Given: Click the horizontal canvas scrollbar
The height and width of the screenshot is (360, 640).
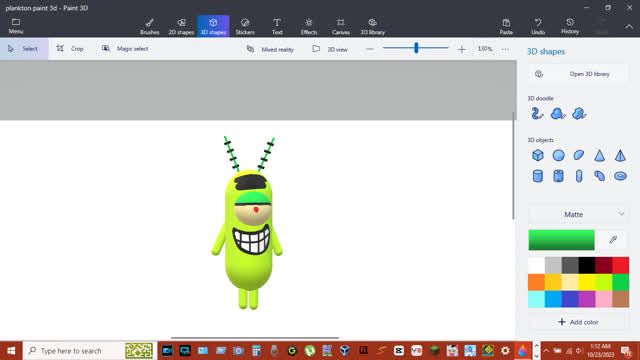Looking at the screenshot, I should point(255,338).
